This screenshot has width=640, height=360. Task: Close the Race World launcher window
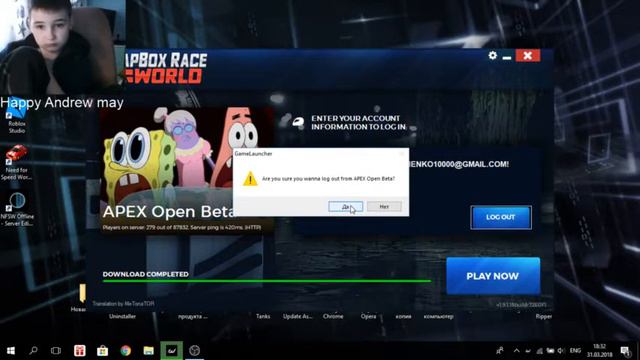point(527,56)
